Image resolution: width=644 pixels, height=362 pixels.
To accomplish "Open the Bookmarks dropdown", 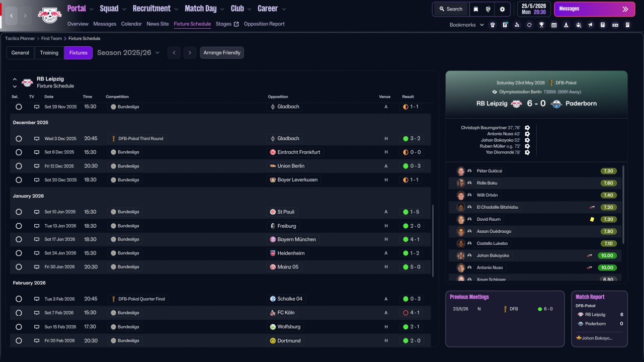I will click(x=467, y=25).
